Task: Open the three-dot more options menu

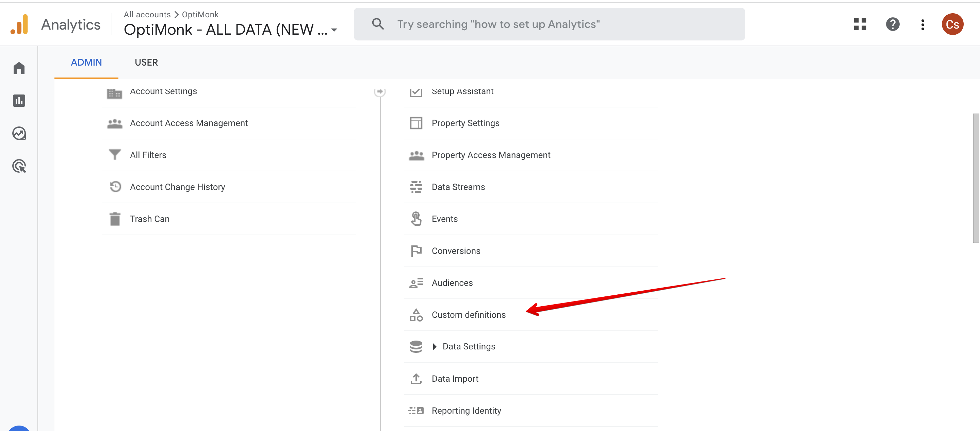Action: [922, 24]
